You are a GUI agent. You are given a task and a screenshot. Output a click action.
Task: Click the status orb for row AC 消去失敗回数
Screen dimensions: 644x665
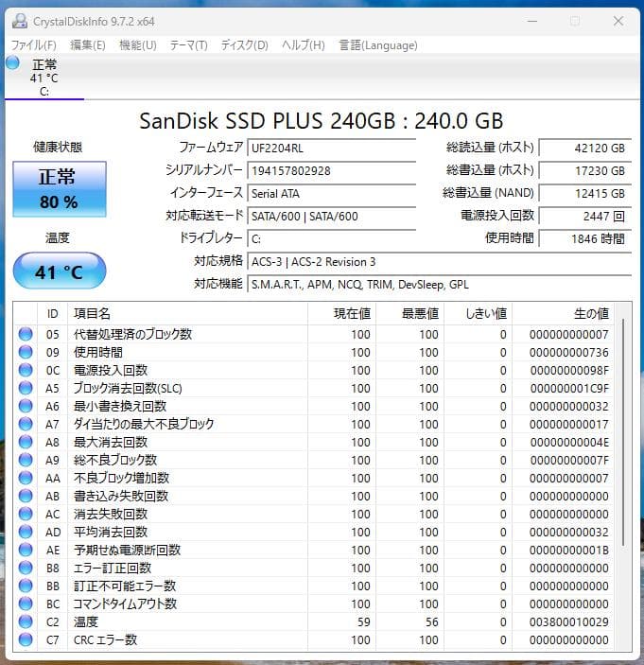pos(26,514)
